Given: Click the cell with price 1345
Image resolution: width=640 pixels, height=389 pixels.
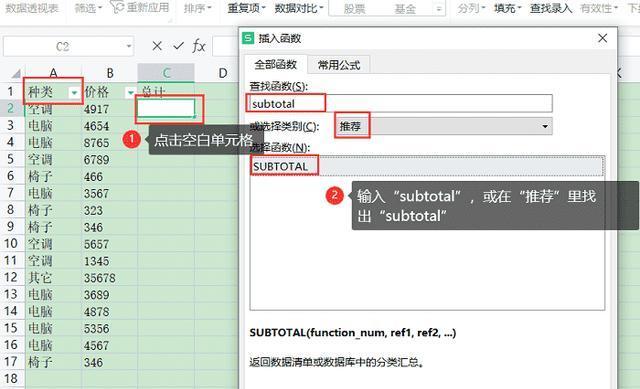Looking at the screenshot, I should coord(110,261).
